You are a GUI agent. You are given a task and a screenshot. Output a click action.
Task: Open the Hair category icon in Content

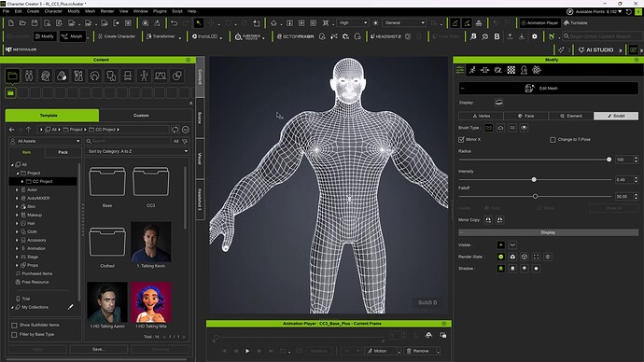click(94, 76)
